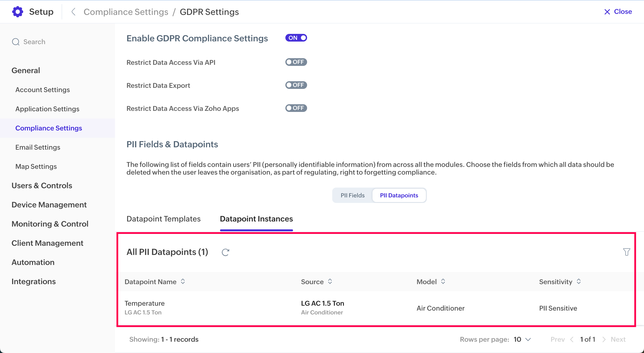Click the refresh icon next to All PII Datapoints
The width and height of the screenshot is (644, 353).
tap(225, 252)
